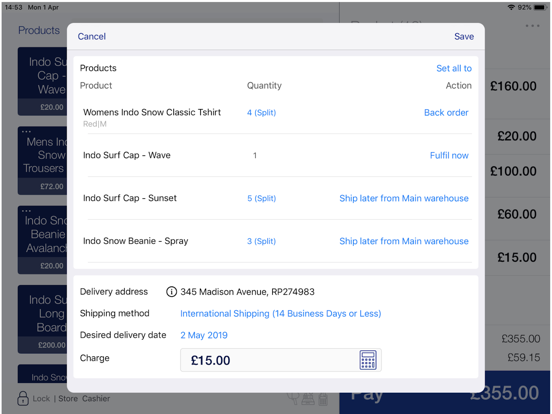
Task: Select quantity 1 for Indo Surf Cap Wave
Action: (255, 155)
